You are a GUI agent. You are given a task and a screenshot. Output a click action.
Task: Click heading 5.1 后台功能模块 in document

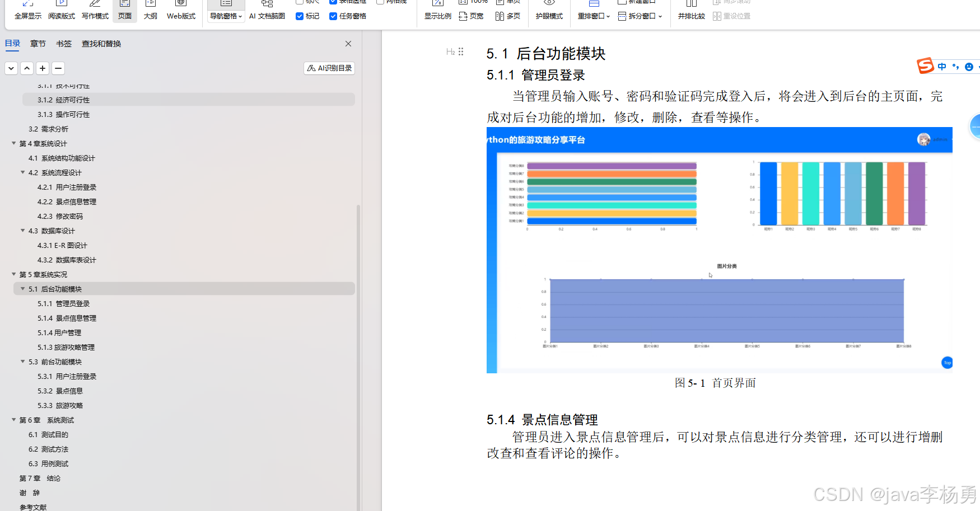click(x=546, y=54)
